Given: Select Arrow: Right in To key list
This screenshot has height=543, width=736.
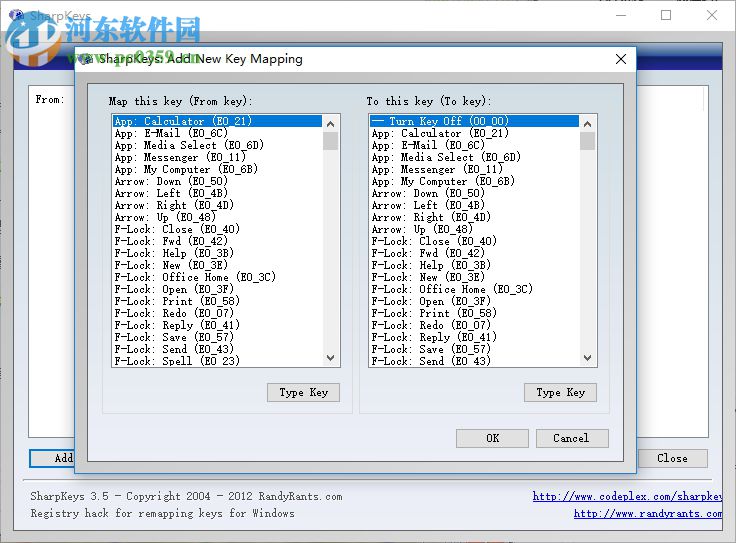Looking at the screenshot, I should 474,217.
